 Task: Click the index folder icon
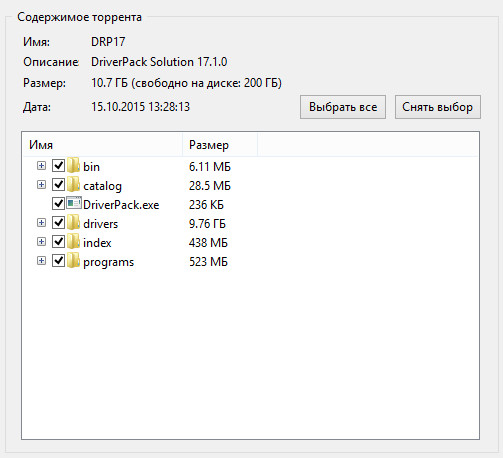(73, 241)
